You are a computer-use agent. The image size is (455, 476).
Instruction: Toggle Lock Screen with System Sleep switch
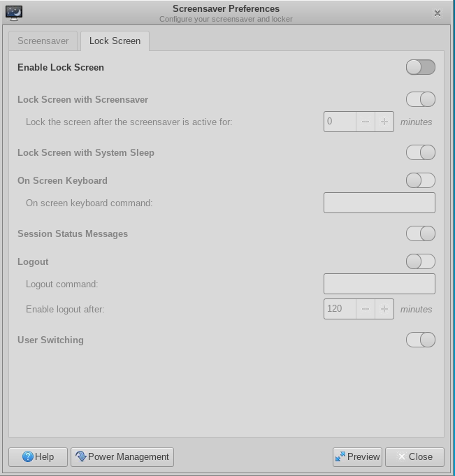click(420, 152)
